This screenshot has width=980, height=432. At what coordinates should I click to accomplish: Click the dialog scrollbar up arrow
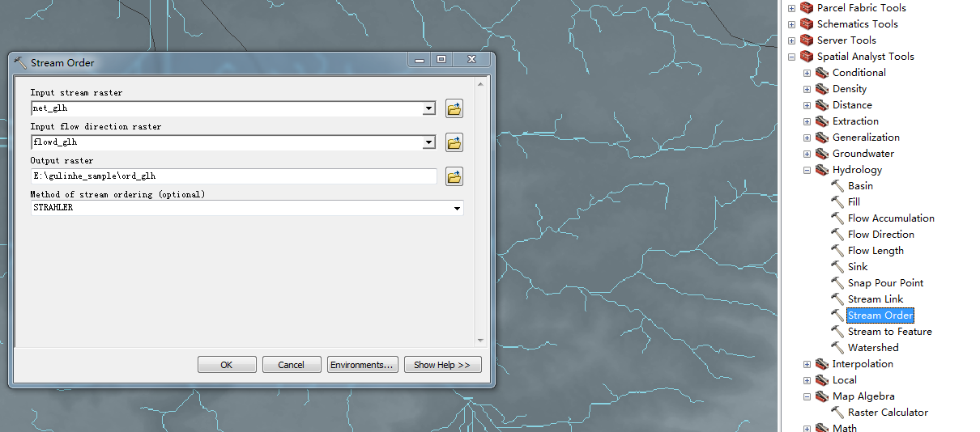pos(481,83)
